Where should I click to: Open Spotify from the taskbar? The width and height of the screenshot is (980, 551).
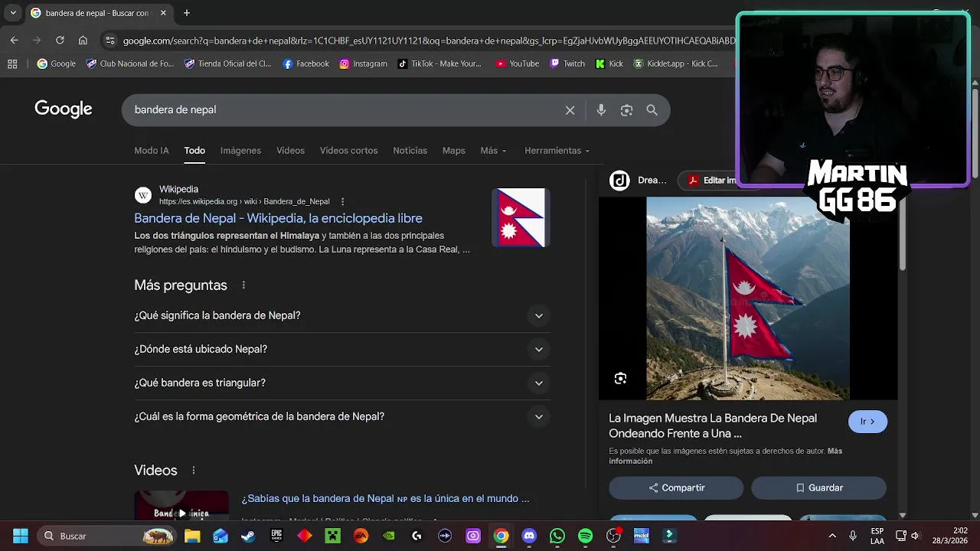[585, 536]
